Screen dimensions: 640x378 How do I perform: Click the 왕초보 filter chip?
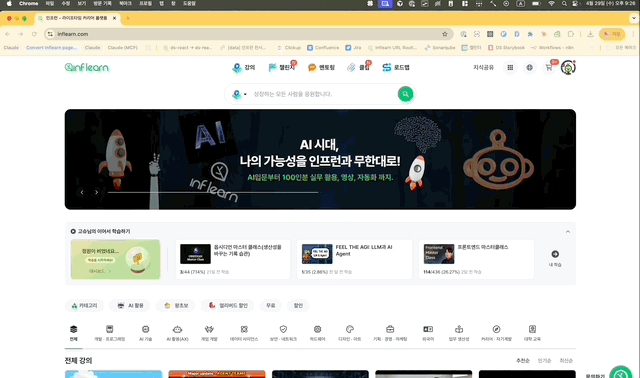(176, 305)
